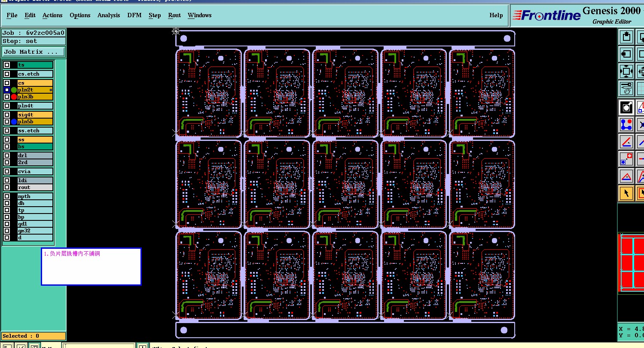Toggle the checkbox for layer rout
This screenshot has width=644, height=348.
click(x=7, y=187)
